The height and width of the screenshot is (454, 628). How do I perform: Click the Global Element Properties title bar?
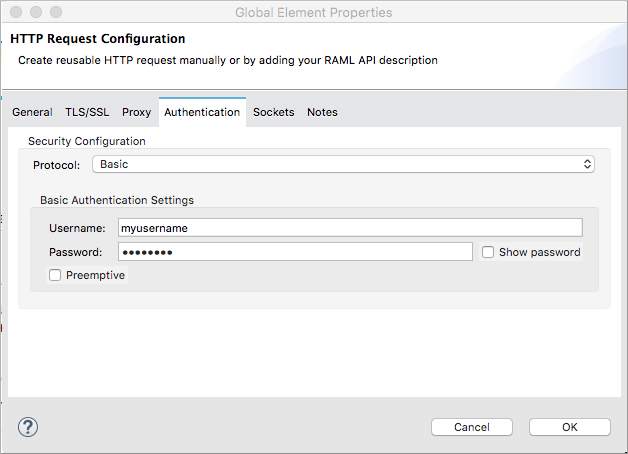[x=313, y=13]
